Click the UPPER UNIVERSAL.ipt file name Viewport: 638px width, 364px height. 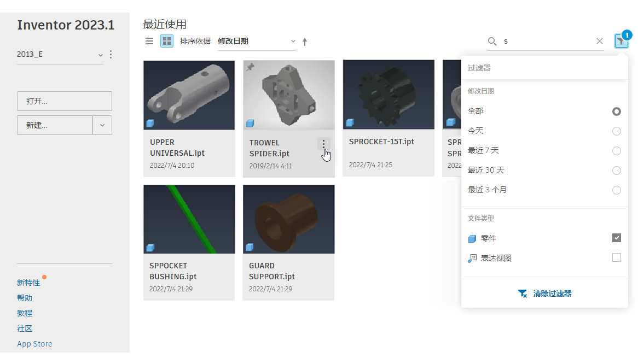177,148
